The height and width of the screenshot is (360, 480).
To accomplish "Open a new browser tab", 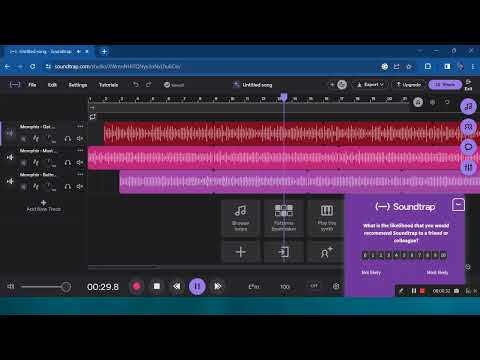I will point(104,51).
